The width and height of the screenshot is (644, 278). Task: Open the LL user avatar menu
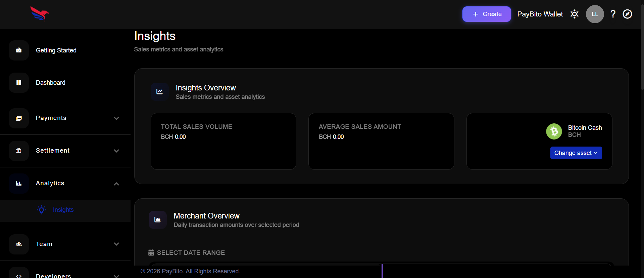point(595,14)
